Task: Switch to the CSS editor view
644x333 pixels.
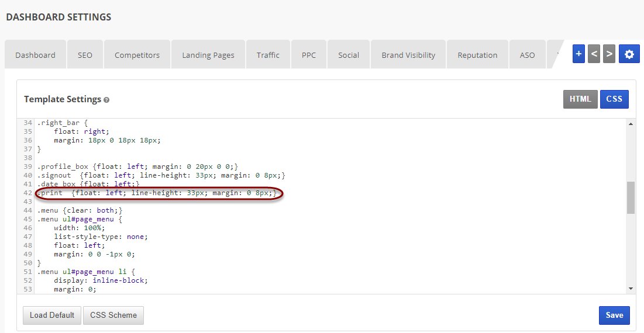Action: coord(614,99)
